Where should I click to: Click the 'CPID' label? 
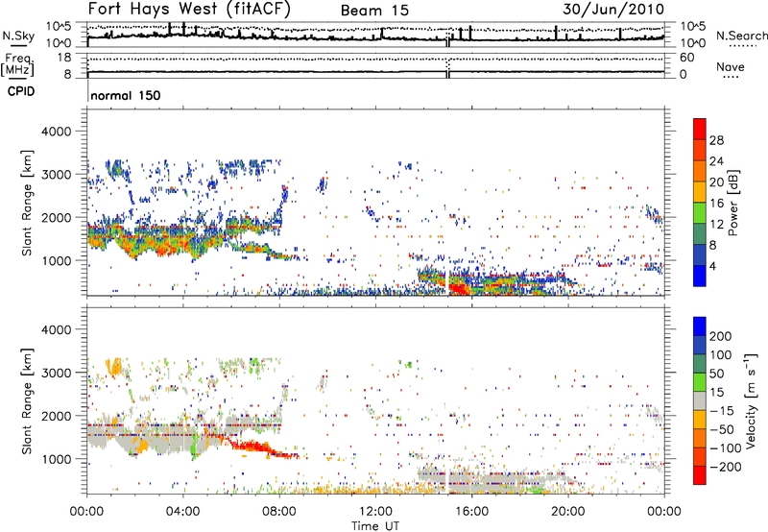click(21, 91)
